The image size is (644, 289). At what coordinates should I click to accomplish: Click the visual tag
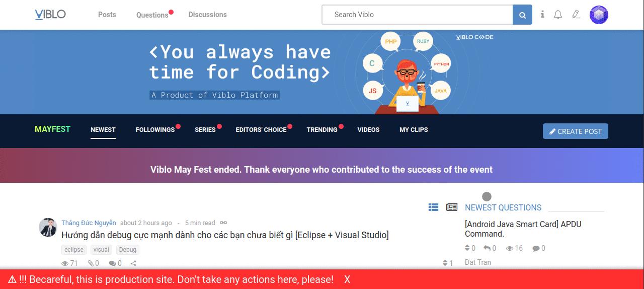tap(101, 250)
